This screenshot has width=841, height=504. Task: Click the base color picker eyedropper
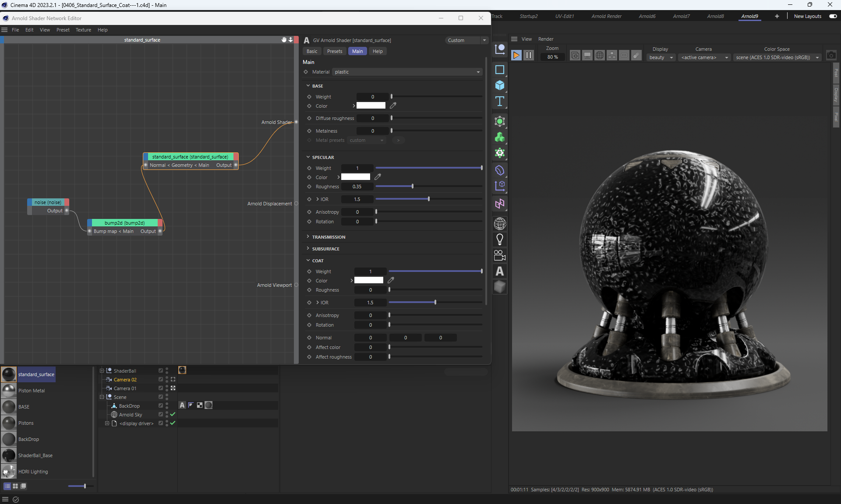pyautogui.click(x=393, y=106)
